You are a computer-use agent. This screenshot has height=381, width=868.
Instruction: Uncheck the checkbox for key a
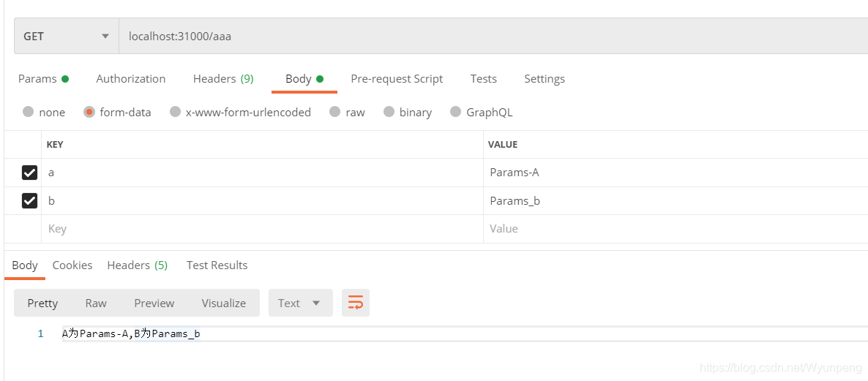pos(29,173)
